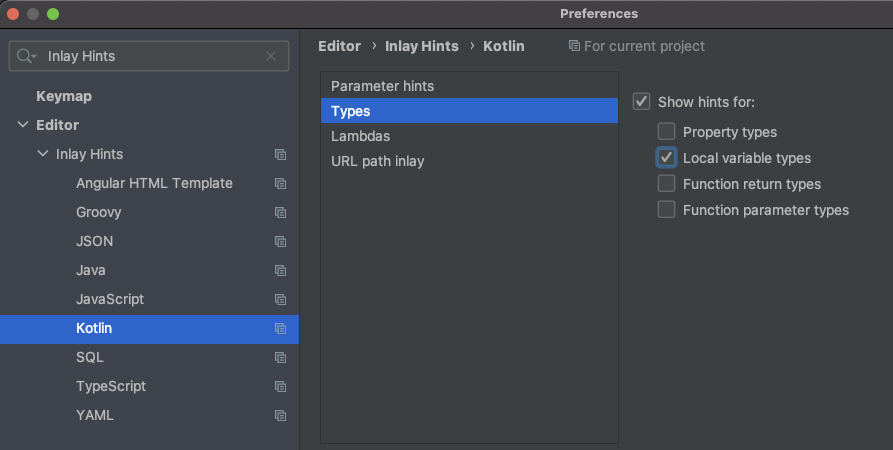Select Lambdas in the hints list
893x450 pixels.
pyautogui.click(x=361, y=136)
